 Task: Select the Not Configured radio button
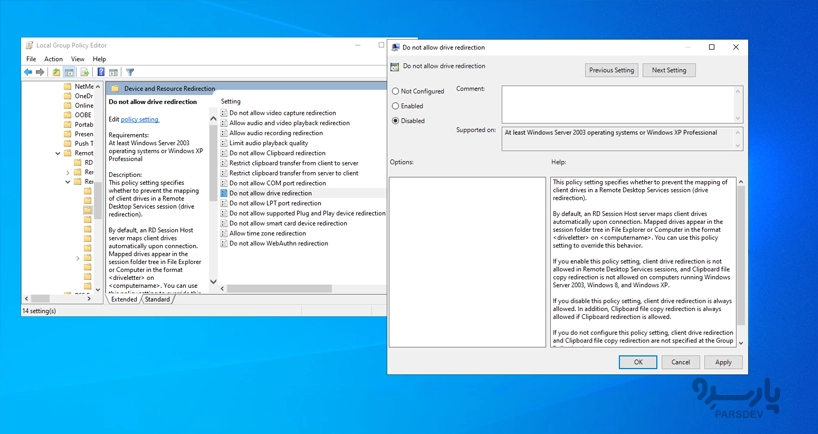395,91
